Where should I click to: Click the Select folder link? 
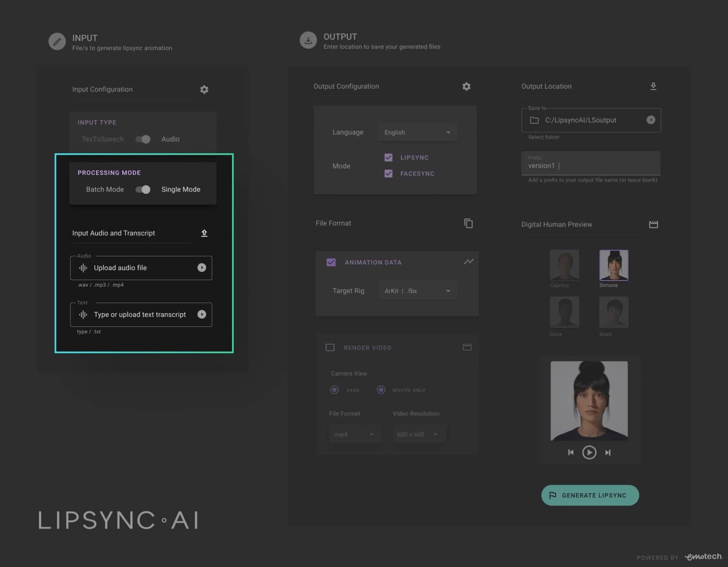tap(543, 137)
